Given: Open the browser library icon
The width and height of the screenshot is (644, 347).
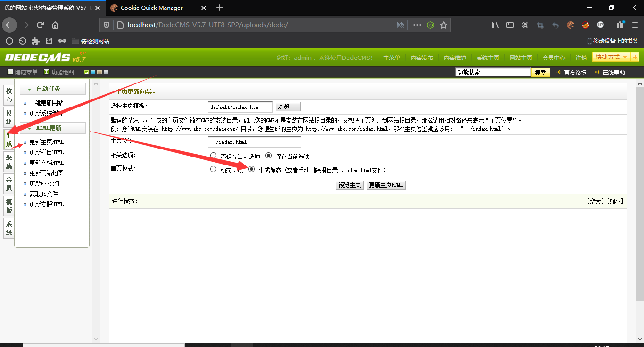Looking at the screenshot, I should pos(495,25).
